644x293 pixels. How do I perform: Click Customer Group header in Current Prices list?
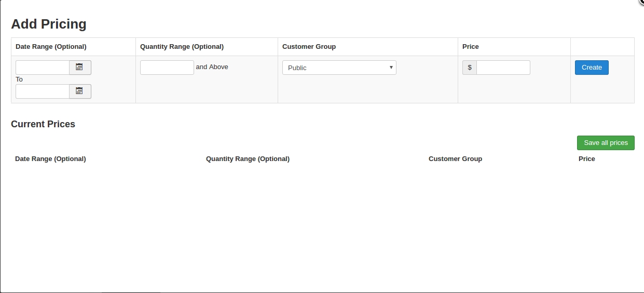455,159
